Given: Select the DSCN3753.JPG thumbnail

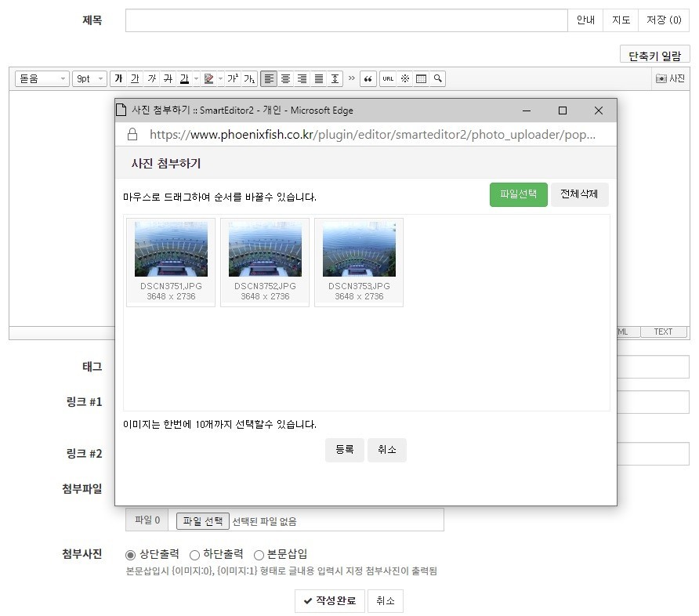Looking at the screenshot, I should pyautogui.click(x=359, y=262).
